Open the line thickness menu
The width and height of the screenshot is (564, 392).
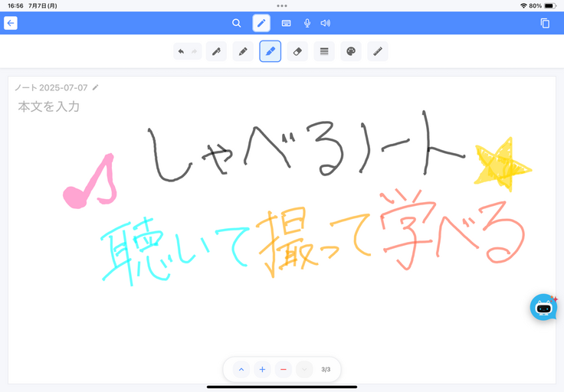tap(324, 51)
